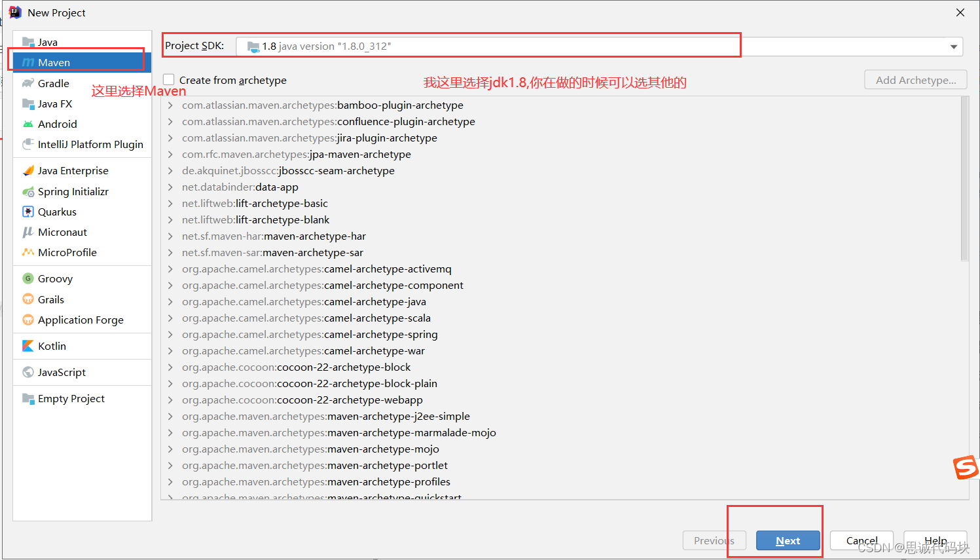The image size is (980, 560).
Task: Click the Java FX folder icon
Action: click(28, 103)
